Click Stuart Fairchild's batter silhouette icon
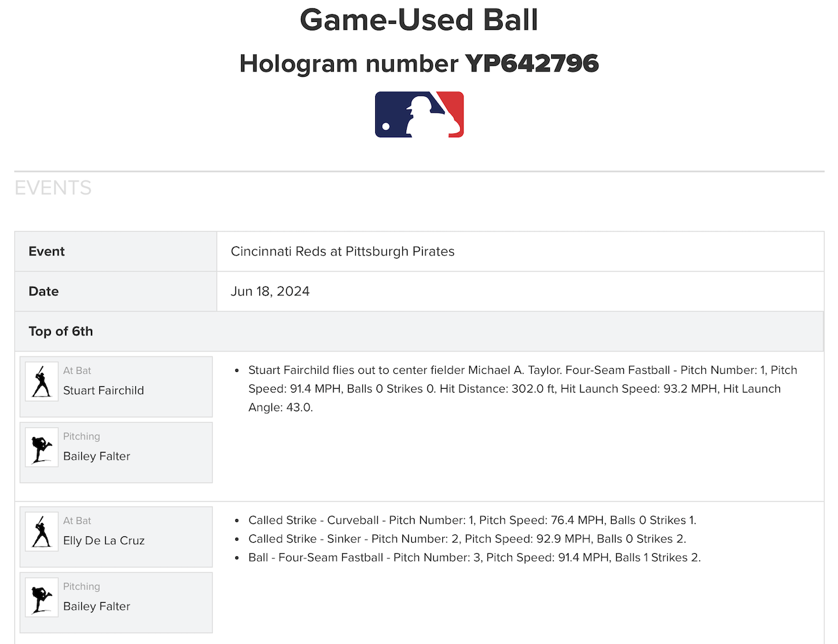 coord(42,382)
